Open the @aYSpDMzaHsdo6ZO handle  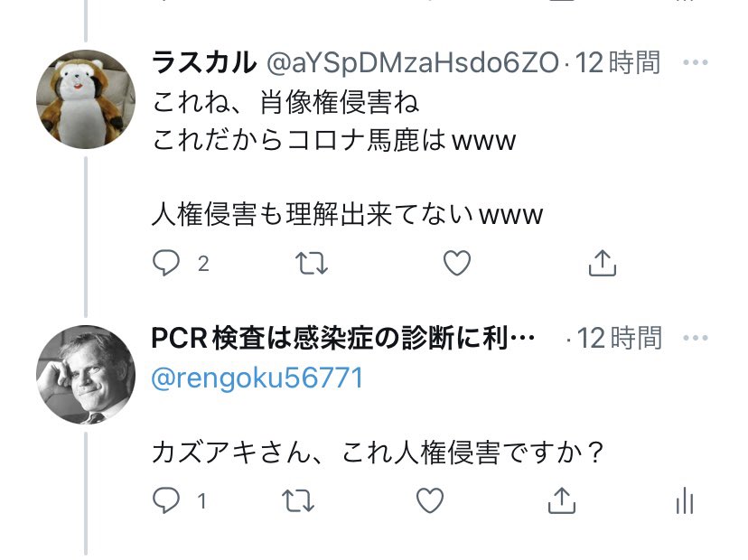412,63
